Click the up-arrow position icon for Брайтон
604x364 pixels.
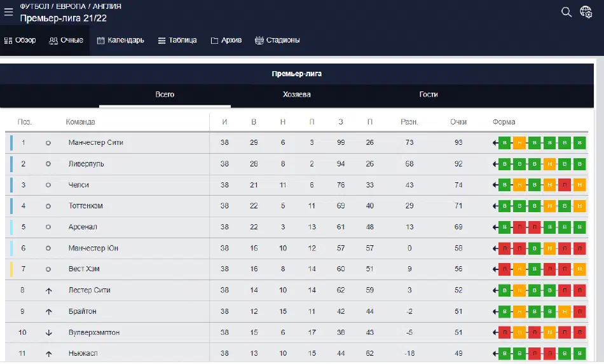point(48,312)
